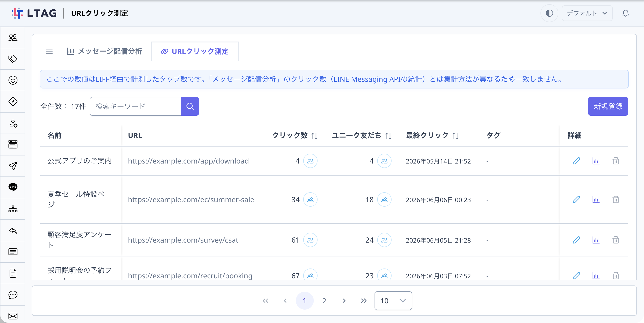Open the document sidebar icon

pyautogui.click(x=13, y=273)
